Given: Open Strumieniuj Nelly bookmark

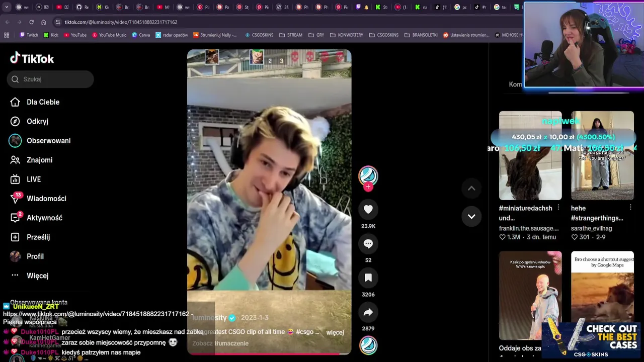Looking at the screenshot, I should coord(215,35).
